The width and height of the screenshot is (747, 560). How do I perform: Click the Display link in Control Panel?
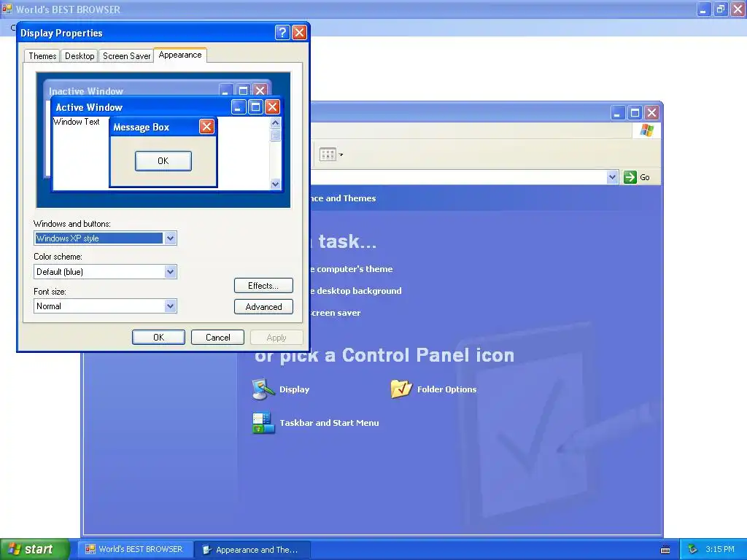[295, 389]
